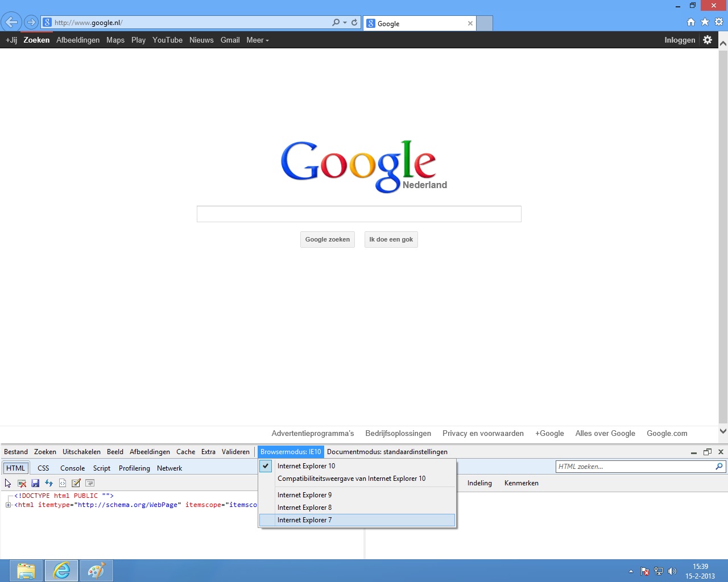Select Internet Explorer 10 browser mode
Image resolution: width=728 pixels, height=582 pixels.
click(x=357, y=466)
